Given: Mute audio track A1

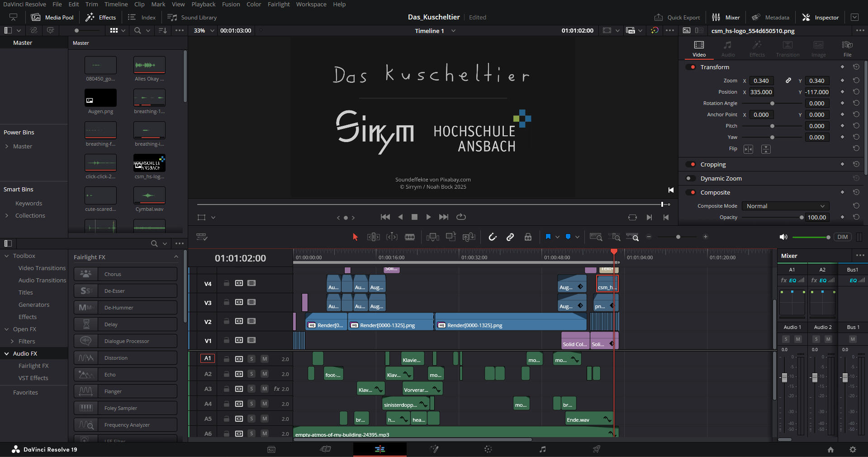Looking at the screenshot, I should (x=265, y=359).
